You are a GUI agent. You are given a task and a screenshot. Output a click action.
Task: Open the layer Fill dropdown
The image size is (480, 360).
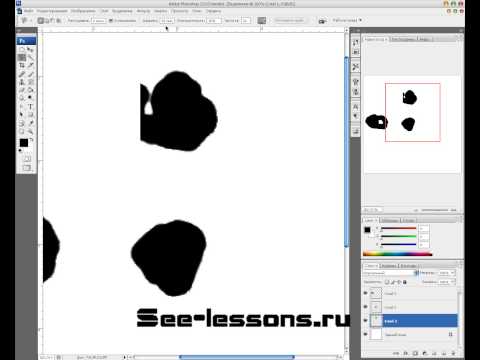point(452,282)
